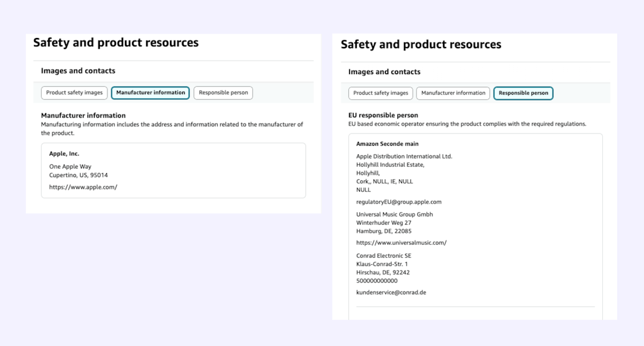Click the EU based economic operator description

tap(467, 124)
